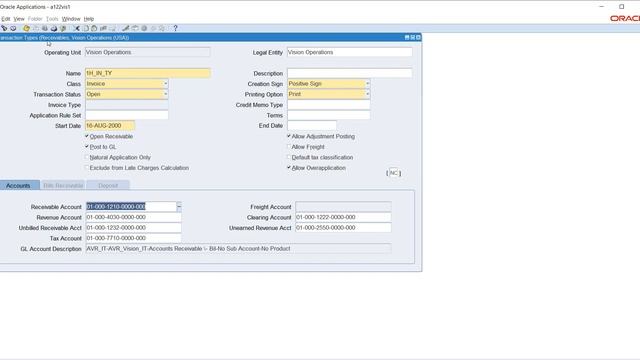
Task: Click the Start Date field
Action: tap(110, 126)
